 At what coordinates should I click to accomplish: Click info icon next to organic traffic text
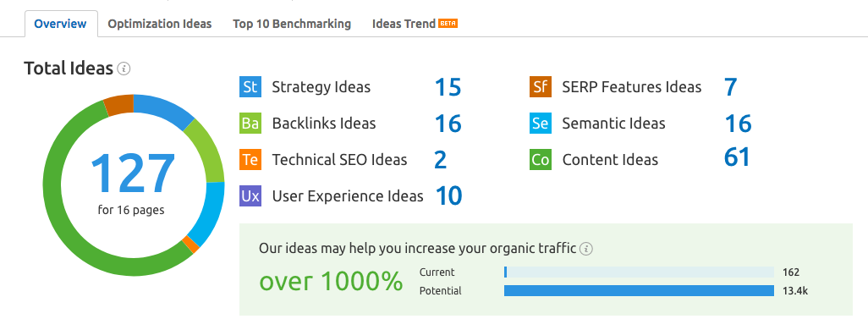[586, 249]
